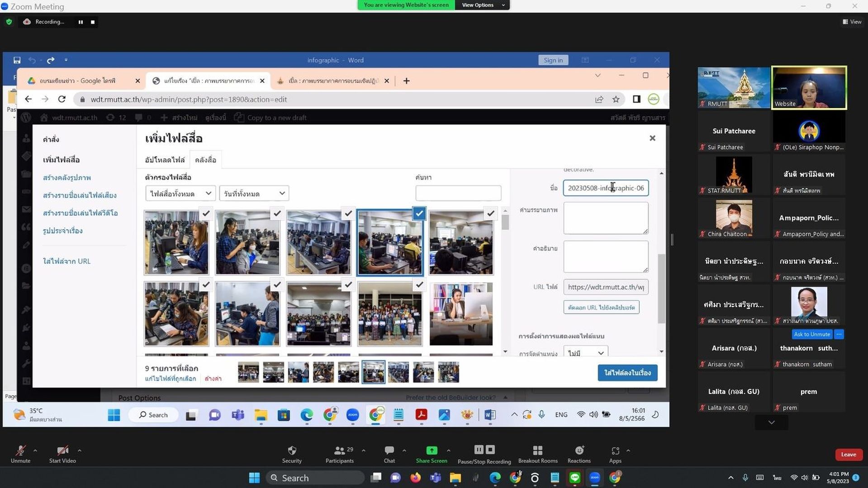Click the Start Video camera icon

62,450
